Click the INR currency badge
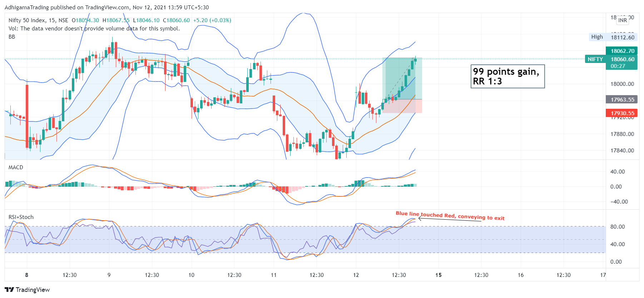This screenshot has width=644, height=298. (x=623, y=20)
